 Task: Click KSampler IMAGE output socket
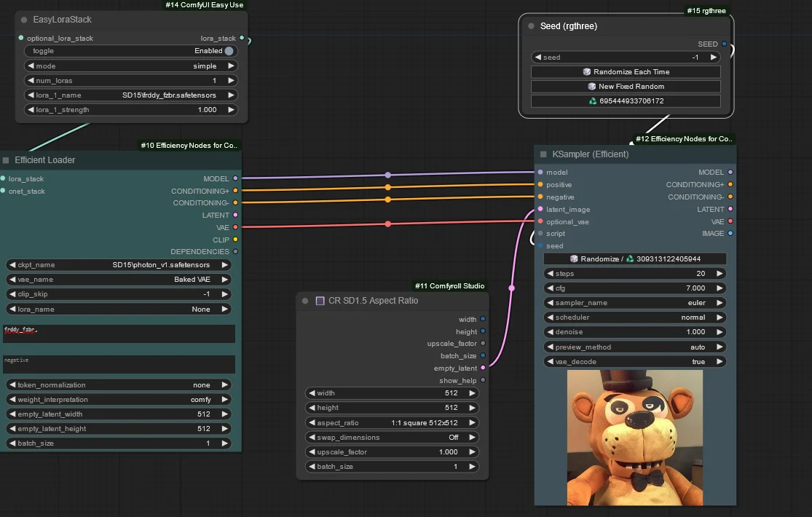tap(730, 233)
